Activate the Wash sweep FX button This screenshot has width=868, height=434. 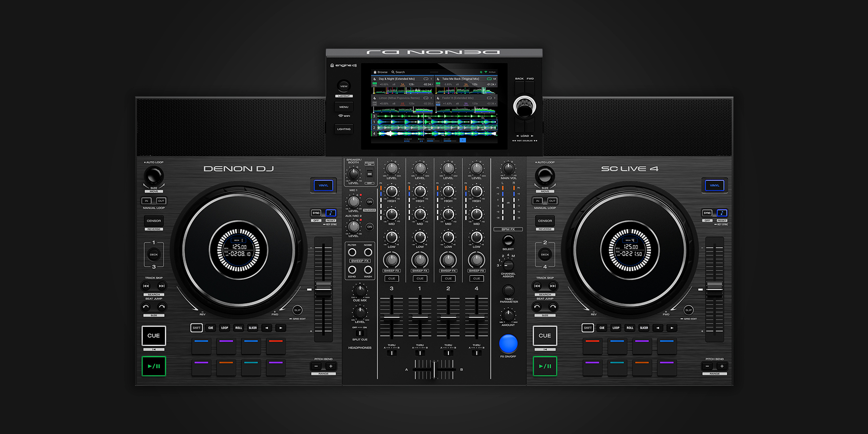(368, 270)
